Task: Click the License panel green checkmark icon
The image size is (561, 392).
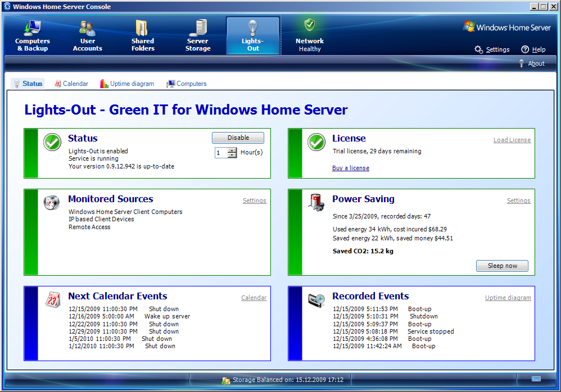Action: coord(316,142)
